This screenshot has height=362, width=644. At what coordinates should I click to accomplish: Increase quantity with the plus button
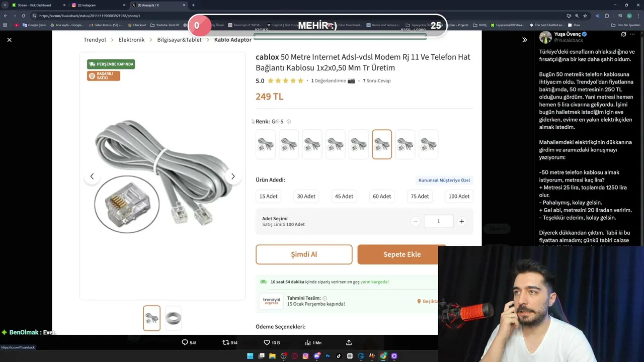point(461,221)
